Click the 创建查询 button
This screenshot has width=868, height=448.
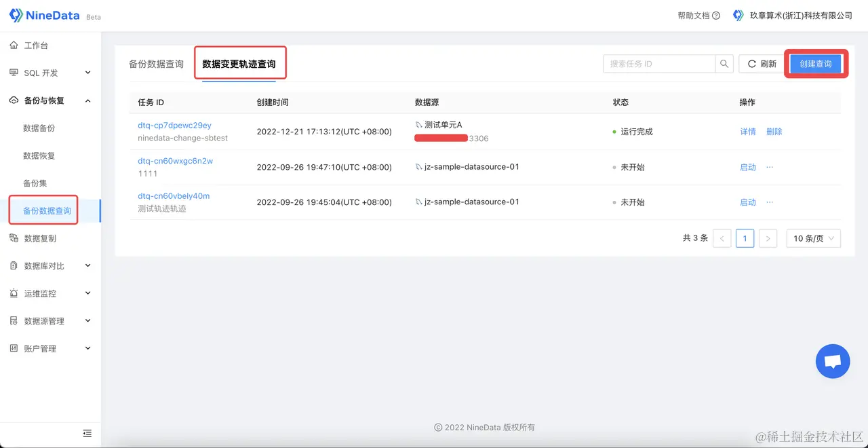816,63
